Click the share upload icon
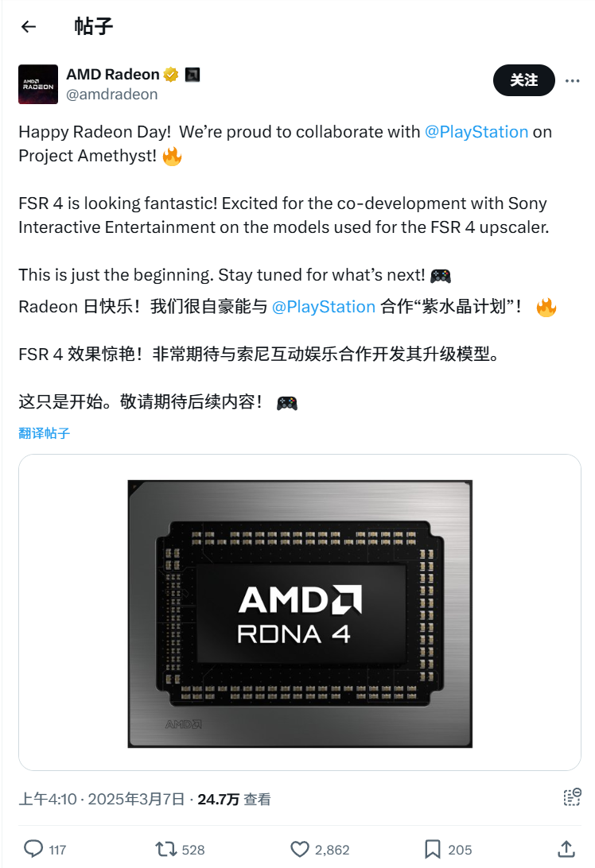 point(566,849)
